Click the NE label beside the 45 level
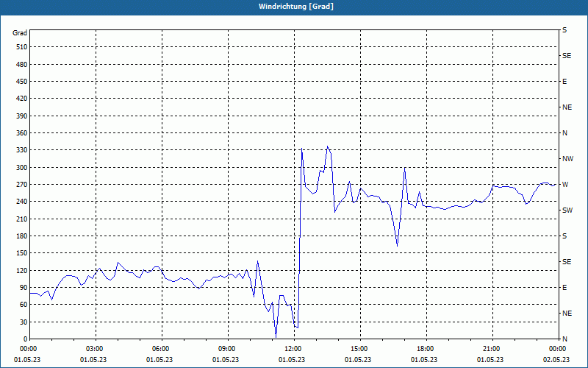588x368 pixels. coord(567,314)
